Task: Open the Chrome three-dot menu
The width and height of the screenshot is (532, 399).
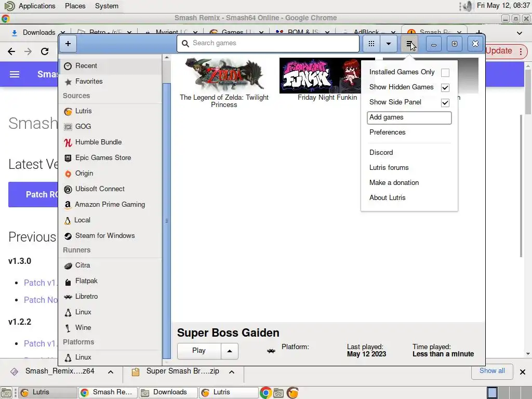Action: pos(521,51)
